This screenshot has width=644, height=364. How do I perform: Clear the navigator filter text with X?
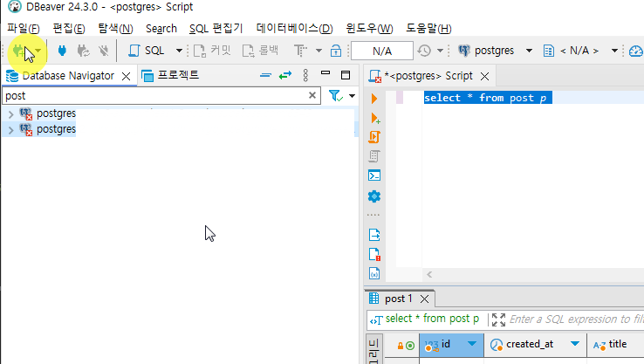coord(312,95)
